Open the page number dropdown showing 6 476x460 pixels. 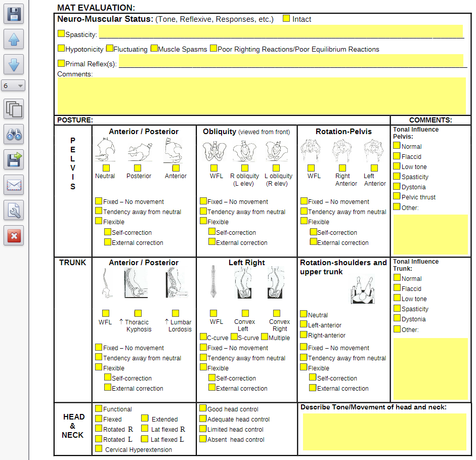[13, 86]
